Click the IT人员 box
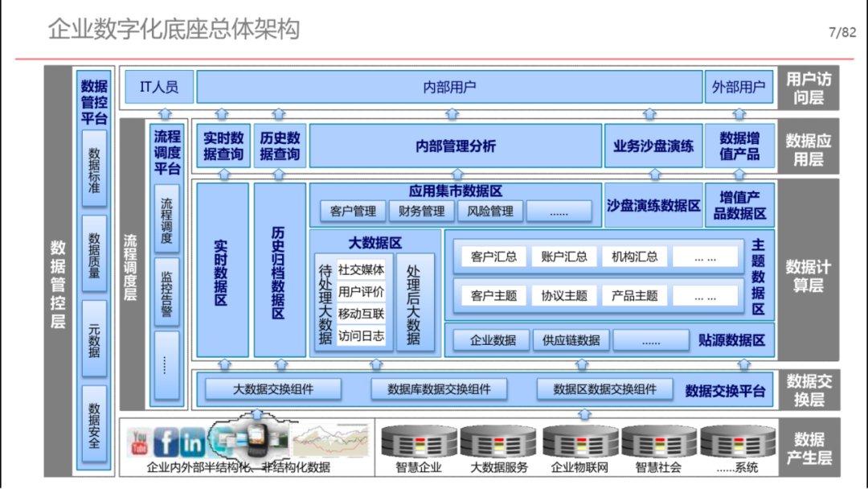The width and height of the screenshot is (868, 489). (x=159, y=87)
